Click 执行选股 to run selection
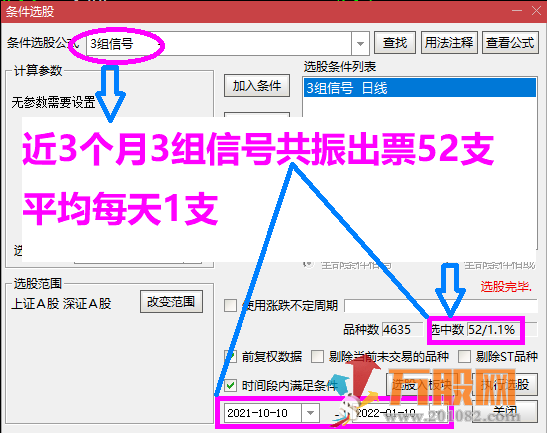The height and width of the screenshot is (433, 547). coord(505,385)
